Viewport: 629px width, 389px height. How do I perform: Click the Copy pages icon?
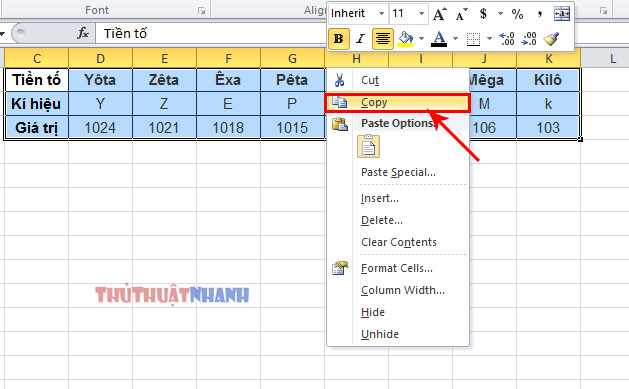[x=339, y=103]
